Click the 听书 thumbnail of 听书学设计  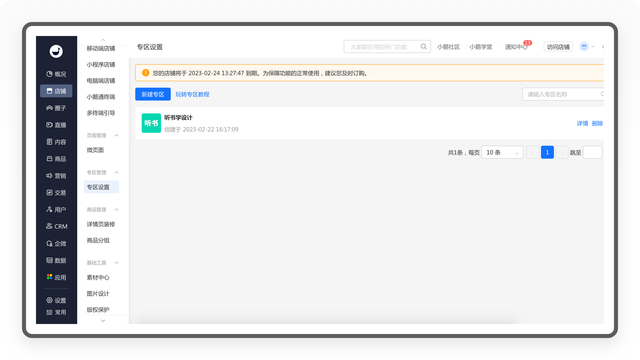[x=151, y=123]
